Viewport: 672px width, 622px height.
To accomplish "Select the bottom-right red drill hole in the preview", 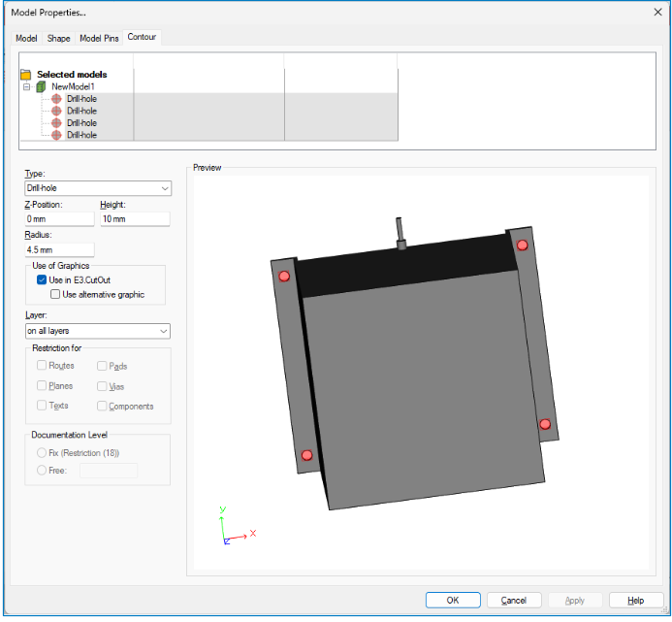I will coord(545,424).
